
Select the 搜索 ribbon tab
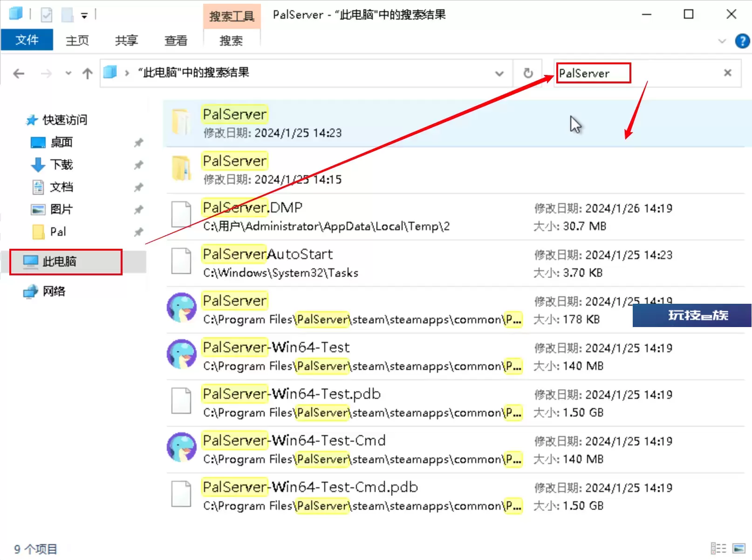231,41
